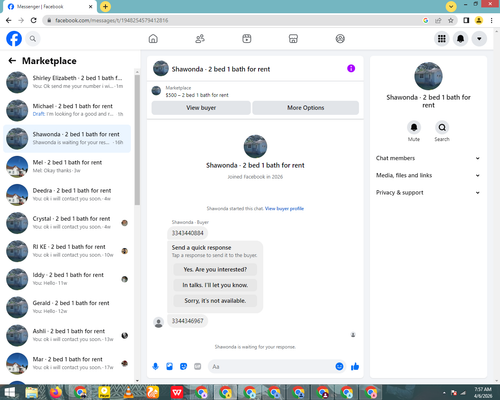This screenshot has height=400, width=500.
Task: Open Firefox from the taskbar
Action: tap(56, 392)
